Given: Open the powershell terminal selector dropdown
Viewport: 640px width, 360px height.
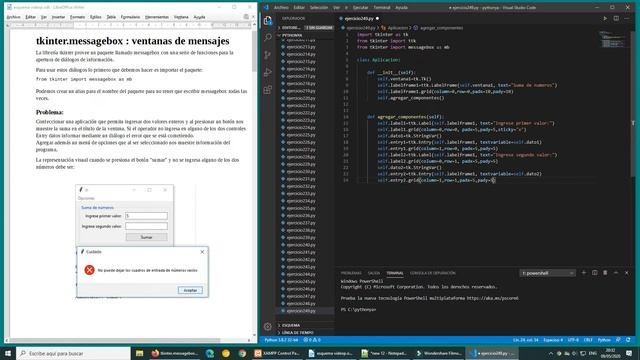Looking at the screenshot, I should click(547, 273).
